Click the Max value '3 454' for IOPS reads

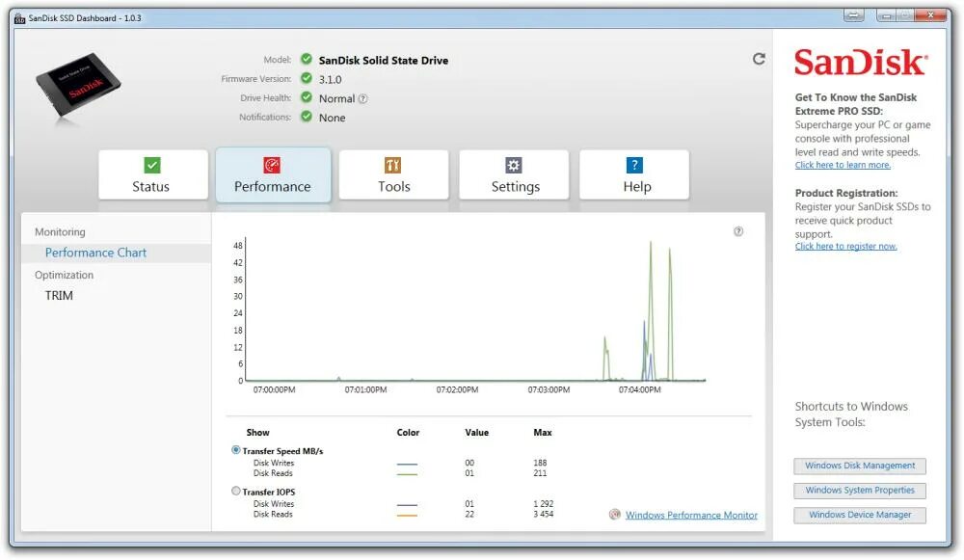click(544, 515)
